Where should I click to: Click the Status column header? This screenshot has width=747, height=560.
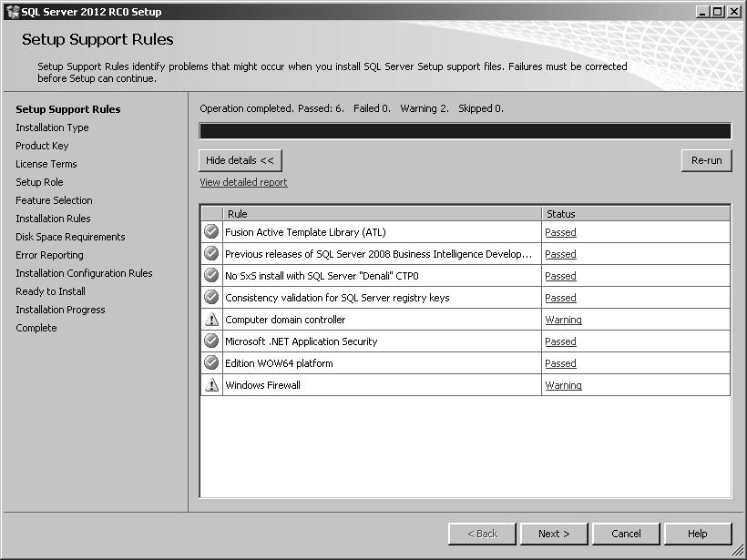click(x=636, y=214)
